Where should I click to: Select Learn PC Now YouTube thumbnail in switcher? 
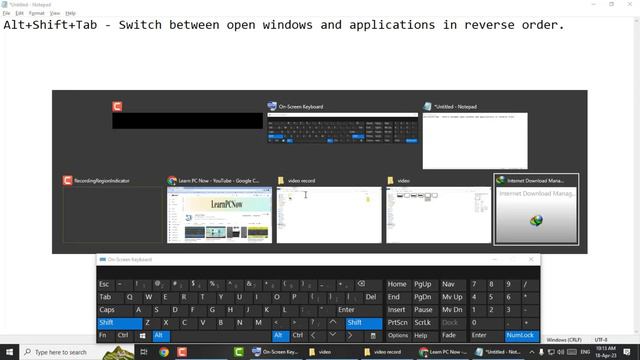click(219, 215)
